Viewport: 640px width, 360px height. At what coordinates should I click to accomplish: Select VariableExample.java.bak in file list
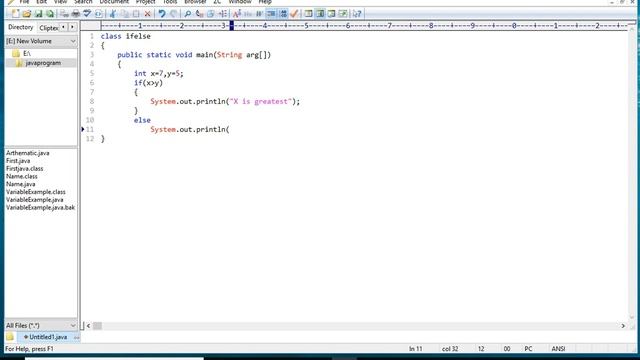pos(40,207)
